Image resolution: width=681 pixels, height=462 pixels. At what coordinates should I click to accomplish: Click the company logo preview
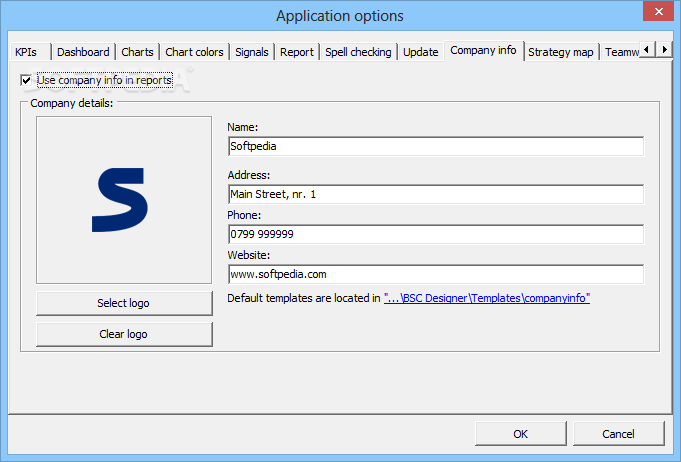click(x=124, y=200)
